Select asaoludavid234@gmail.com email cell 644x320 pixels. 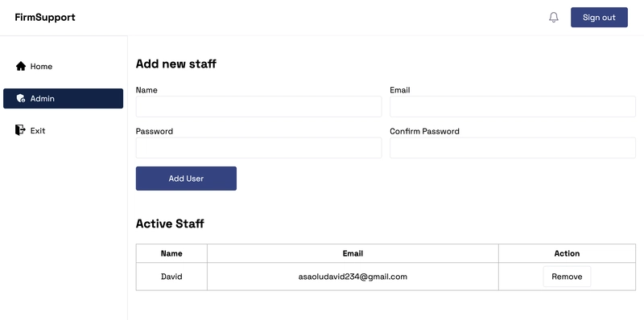(x=353, y=277)
